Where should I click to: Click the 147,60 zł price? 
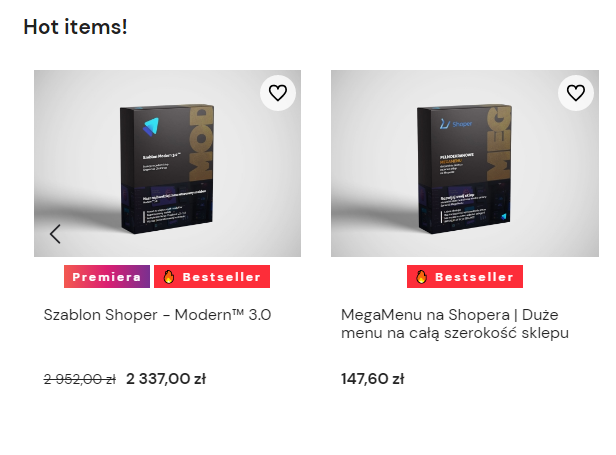pos(372,379)
